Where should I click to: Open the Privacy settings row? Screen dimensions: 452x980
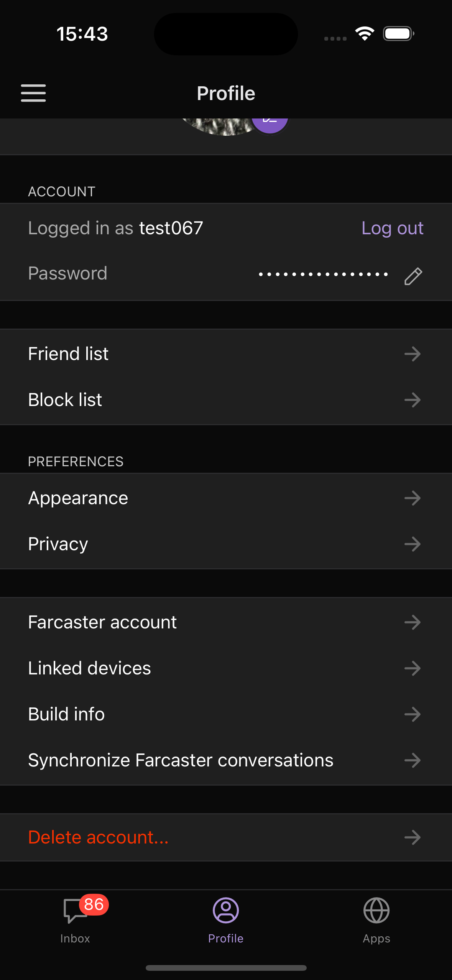tap(226, 544)
